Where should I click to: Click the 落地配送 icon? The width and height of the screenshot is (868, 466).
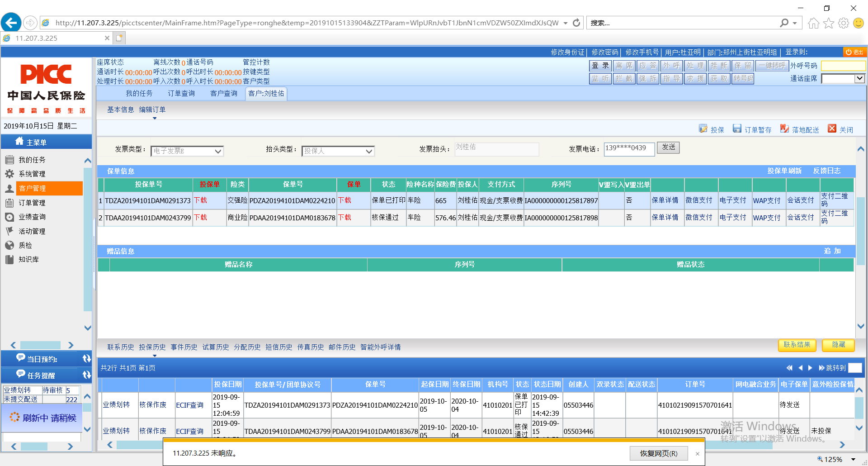point(784,129)
